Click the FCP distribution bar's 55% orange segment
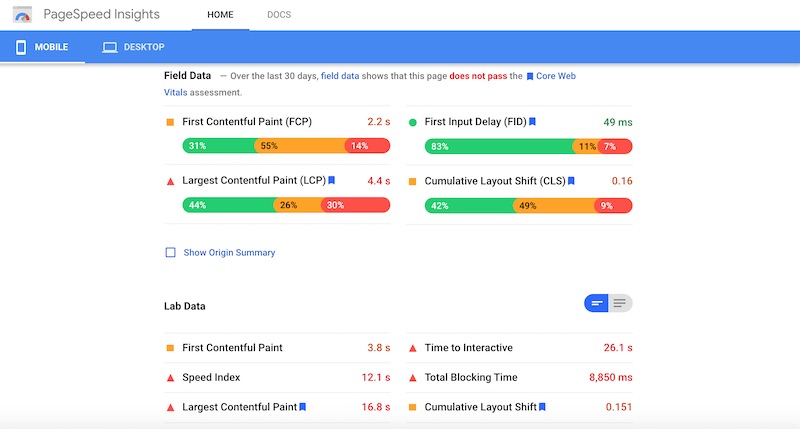Viewport: 800px width, 429px height. (x=300, y=146)
